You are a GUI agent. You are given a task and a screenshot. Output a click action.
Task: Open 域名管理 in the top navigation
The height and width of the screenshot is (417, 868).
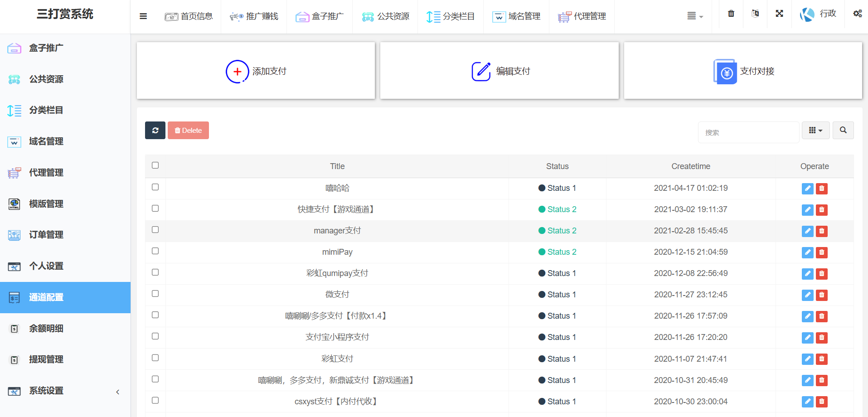click(516, 16)
